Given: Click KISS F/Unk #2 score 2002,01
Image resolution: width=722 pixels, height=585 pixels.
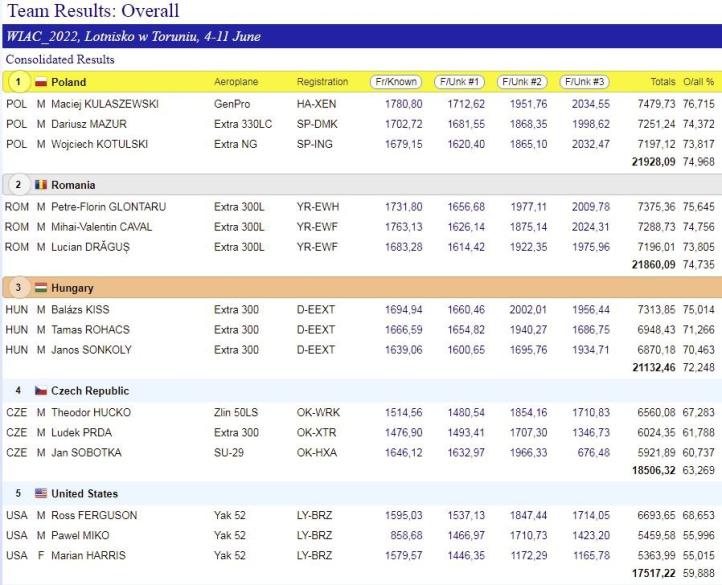Looking at the screenshot, I should coord(528,310).
